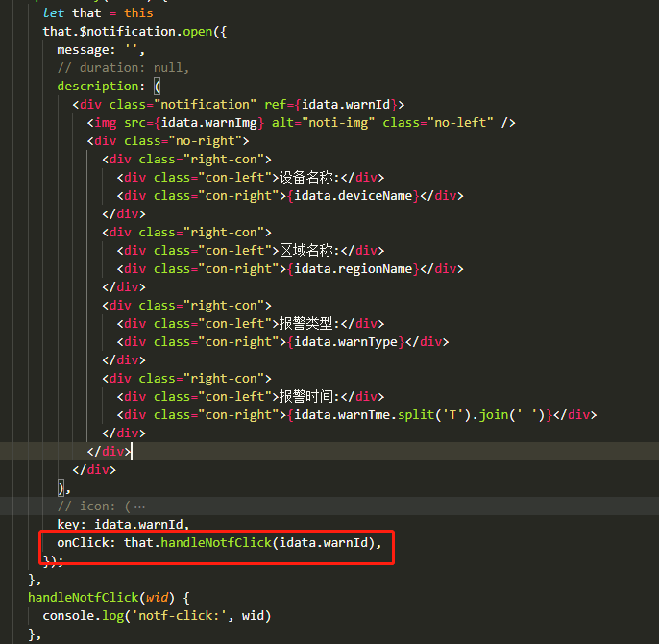
Task: Click the '设备名称:' label text
Action: tap(309, 178)
